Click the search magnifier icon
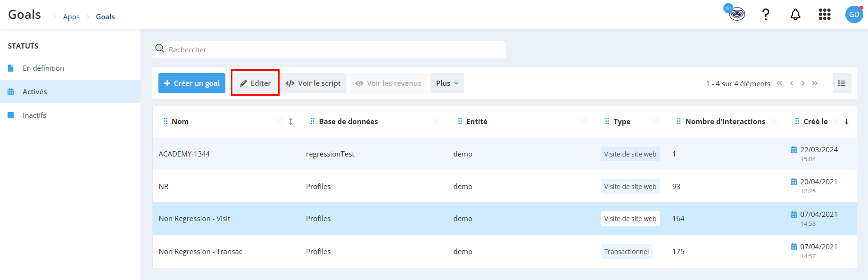868x280 pixels. 160,49
